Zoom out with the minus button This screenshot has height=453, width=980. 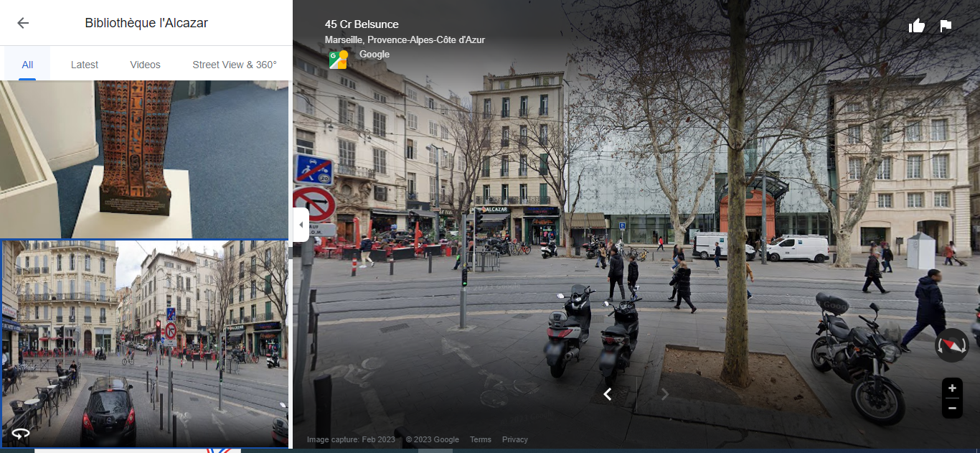[x=951, y=408]
